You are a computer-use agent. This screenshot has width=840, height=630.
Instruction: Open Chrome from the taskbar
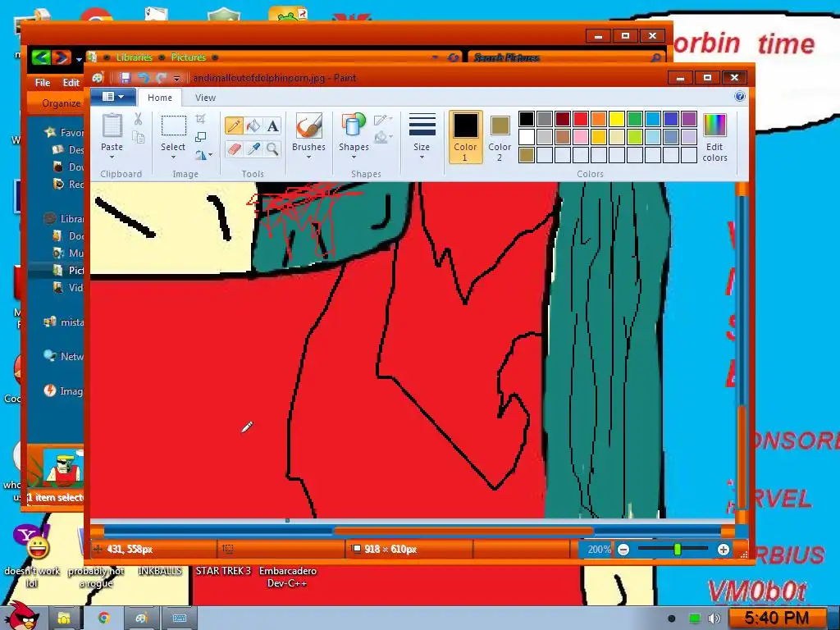pyautogui.click(x=104, y=619)
